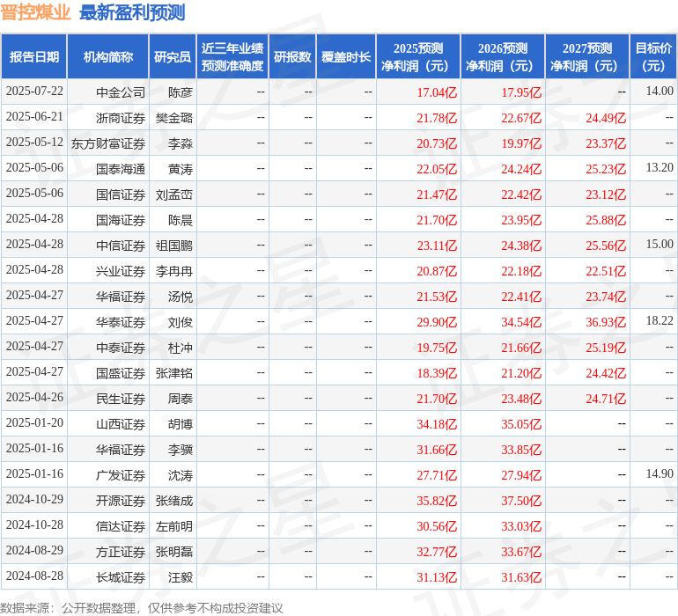Select the 机构简称 column header
Viewport: 678px width, 616px height.
pos(108,56)
